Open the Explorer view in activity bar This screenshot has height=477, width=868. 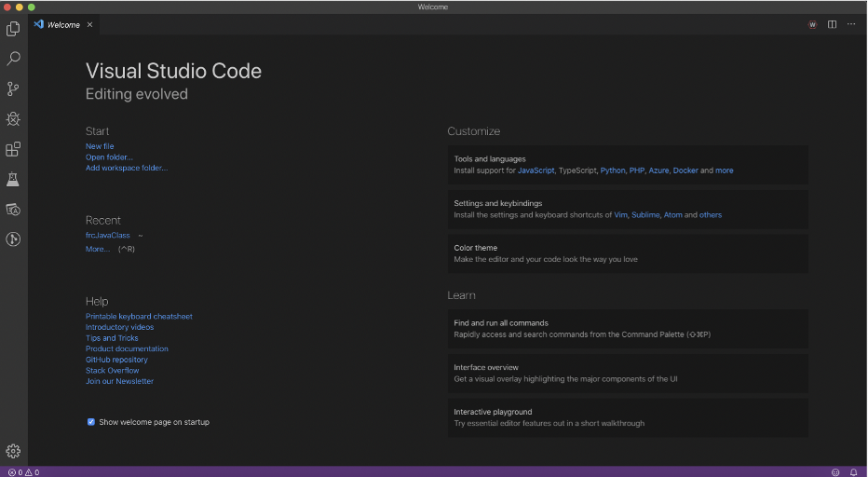pyautogui.click(x=13, y=28)
